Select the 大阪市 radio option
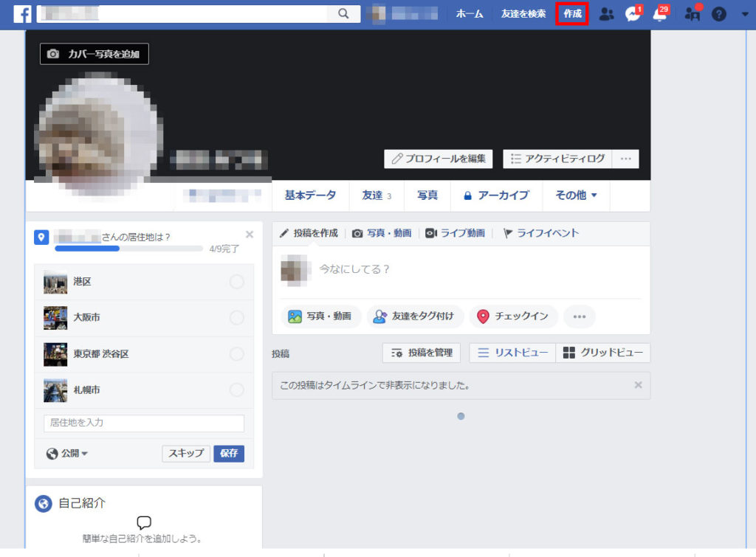The height and width of the screenshot is (557, 756). coord(236,317)
